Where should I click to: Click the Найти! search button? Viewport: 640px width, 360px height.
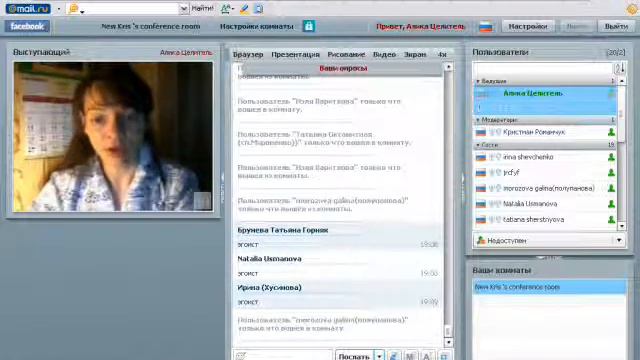tap(202, 8)
